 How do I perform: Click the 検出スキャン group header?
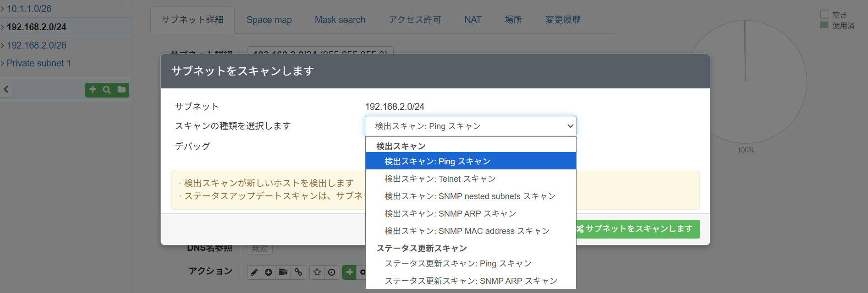(x=401, y=146)
